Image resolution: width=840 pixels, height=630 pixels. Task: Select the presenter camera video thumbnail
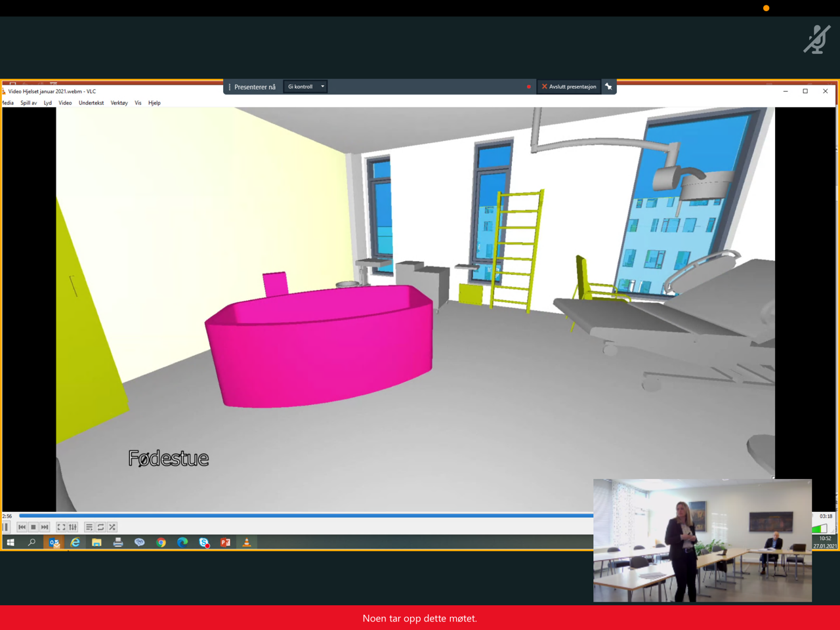[x=702, y=540]
